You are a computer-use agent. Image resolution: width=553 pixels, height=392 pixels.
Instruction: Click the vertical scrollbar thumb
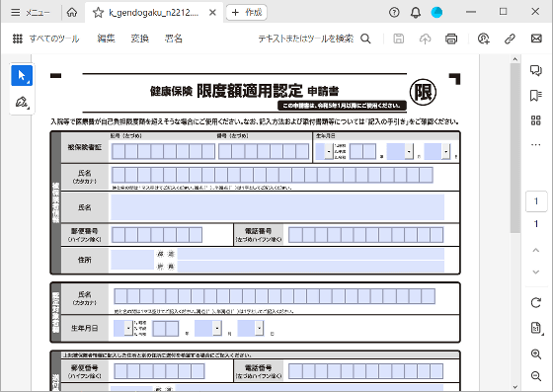(514, 148)
